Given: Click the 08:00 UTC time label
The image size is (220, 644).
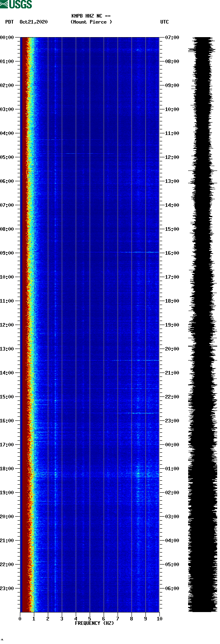Looking at the screenshot, I should [172, 61].
